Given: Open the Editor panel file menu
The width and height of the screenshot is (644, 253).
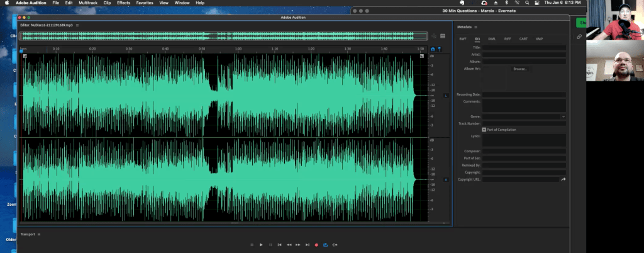Looking at the screenshot, I should click(x=77, y=25).
